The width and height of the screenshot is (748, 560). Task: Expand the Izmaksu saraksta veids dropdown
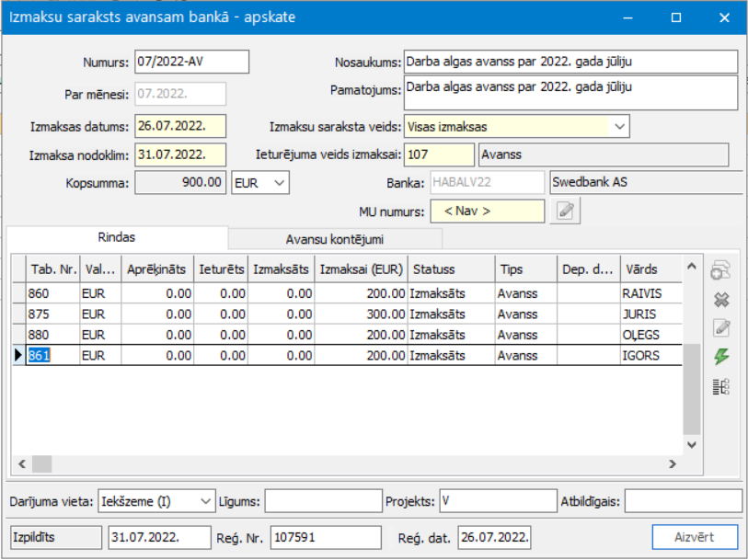[x=619, y=127]
